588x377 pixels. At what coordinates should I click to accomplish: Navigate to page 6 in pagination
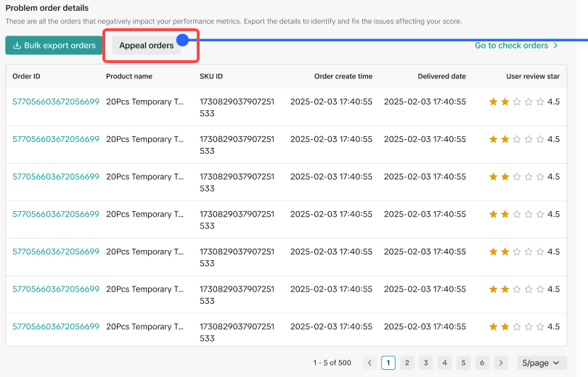click(483, 362)
